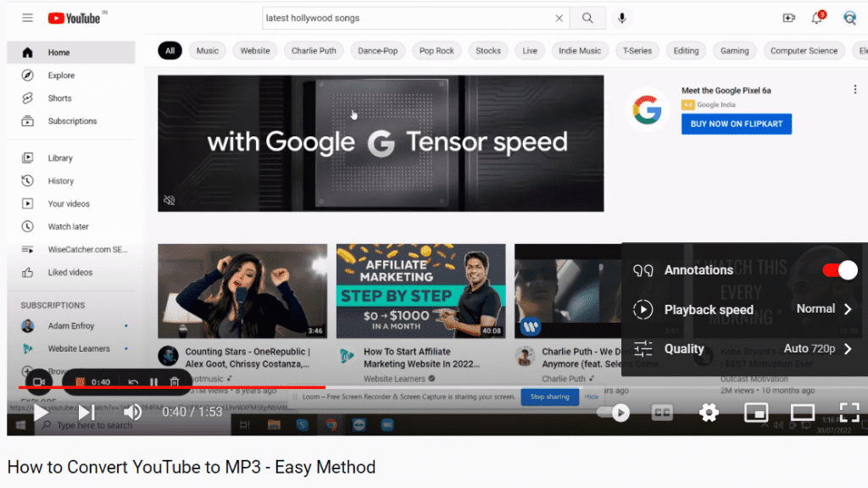This screenshot has width=868, height=488.
Task: Open the Website Learners subscription in the sidebar
Action: (71, 348)
